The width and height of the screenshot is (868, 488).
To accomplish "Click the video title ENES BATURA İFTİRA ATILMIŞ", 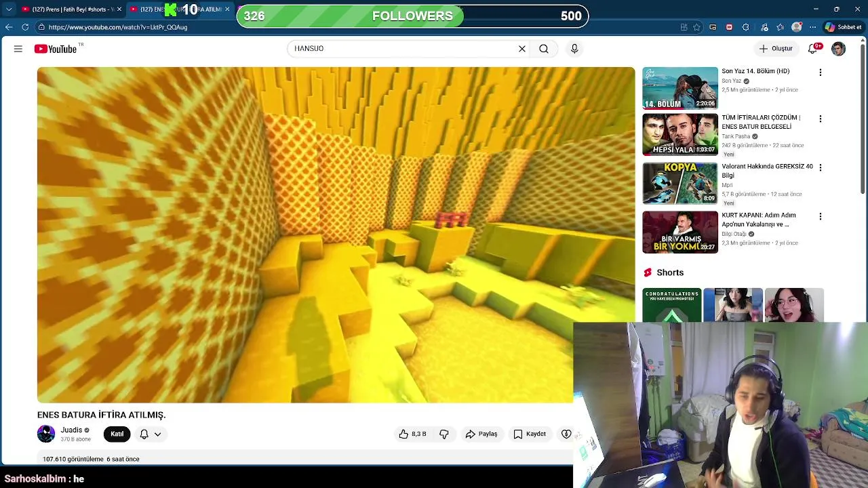I will click(102, 415).
